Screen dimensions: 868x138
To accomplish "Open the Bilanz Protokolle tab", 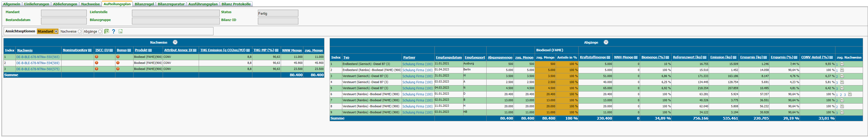I will click(236, 4).
